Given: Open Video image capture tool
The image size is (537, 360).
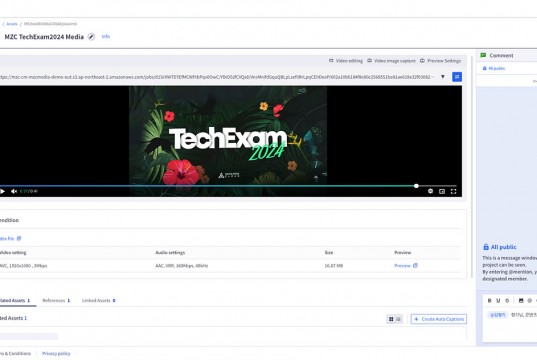Looking at the screenshot, I should pyautogui.click(x=391, y=61).
